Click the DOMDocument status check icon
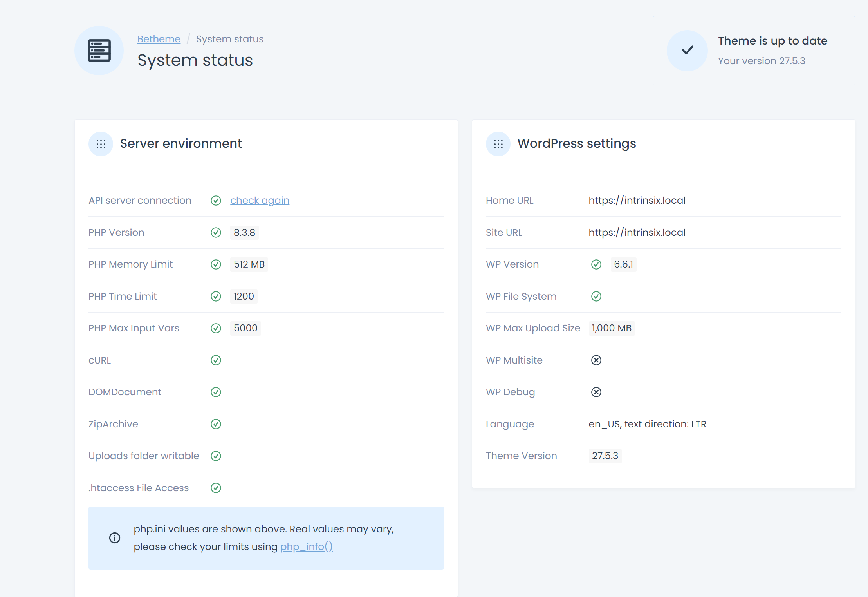The width and height of the screenshot is (868, 597). pyautogui.click(x=216, y=392)
